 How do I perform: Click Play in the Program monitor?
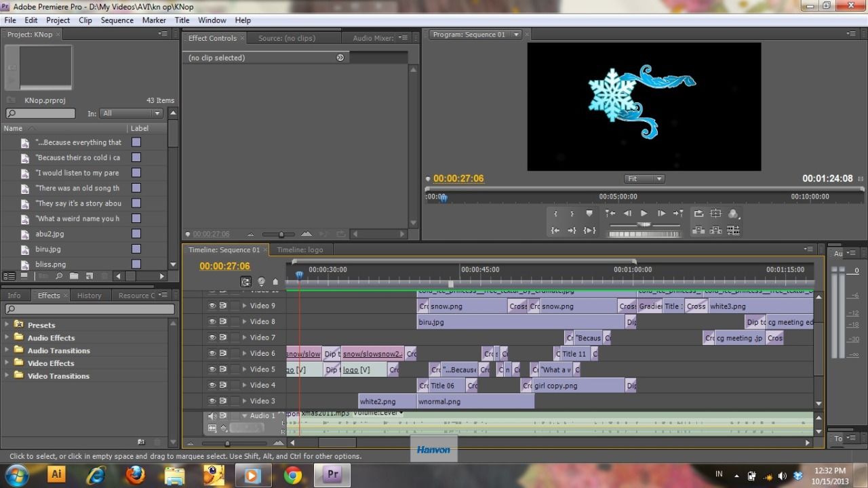644,213
